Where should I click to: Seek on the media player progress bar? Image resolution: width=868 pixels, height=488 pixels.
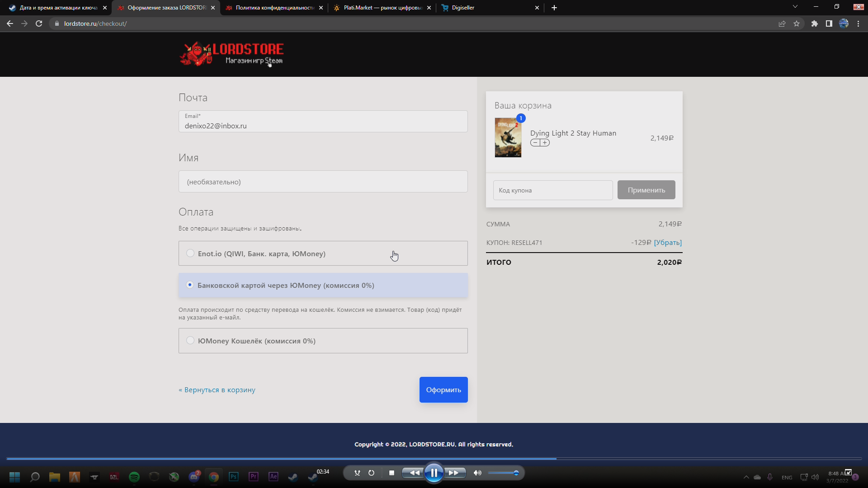click(434, 459)
